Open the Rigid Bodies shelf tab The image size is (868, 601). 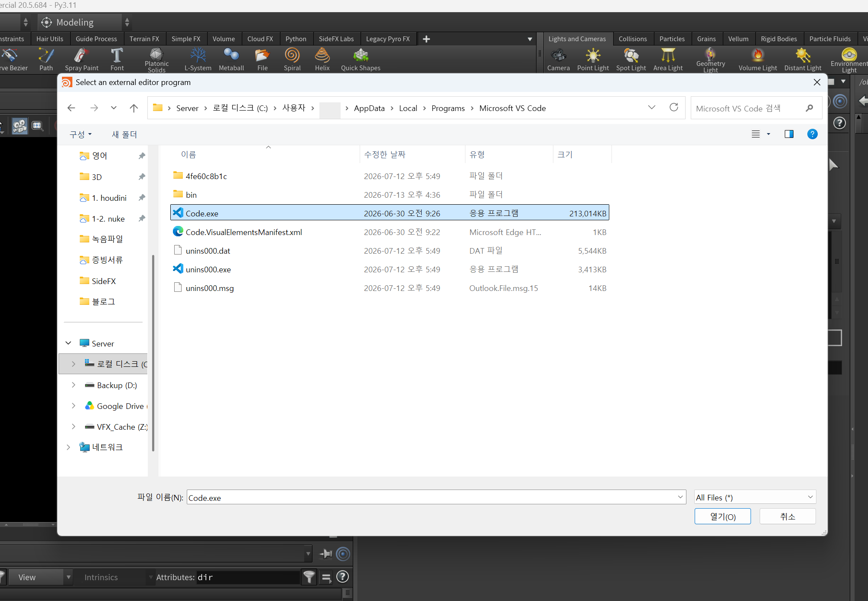(x=779, y=39)
